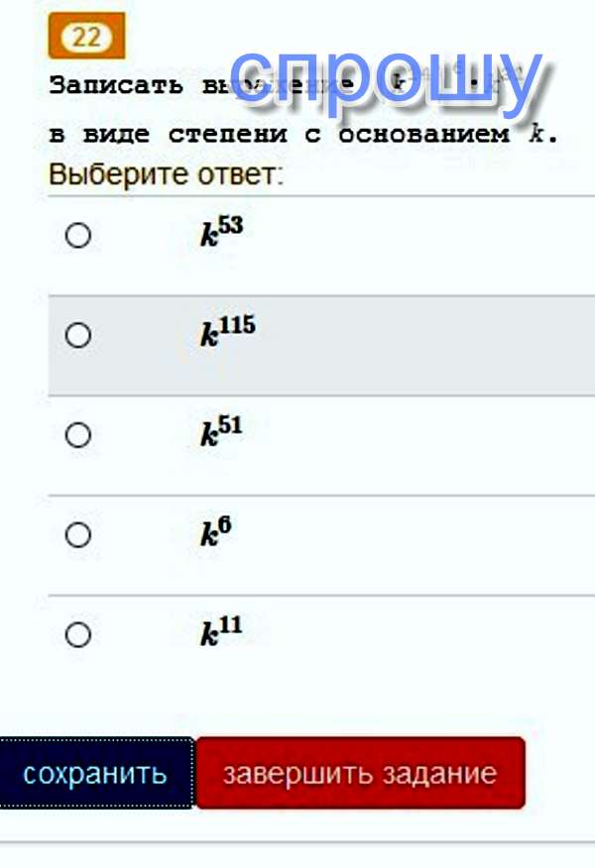Screen dimensions: 595x868
Task: Click the k⁵¹ answer formula text
Action: tap(221, 433)
